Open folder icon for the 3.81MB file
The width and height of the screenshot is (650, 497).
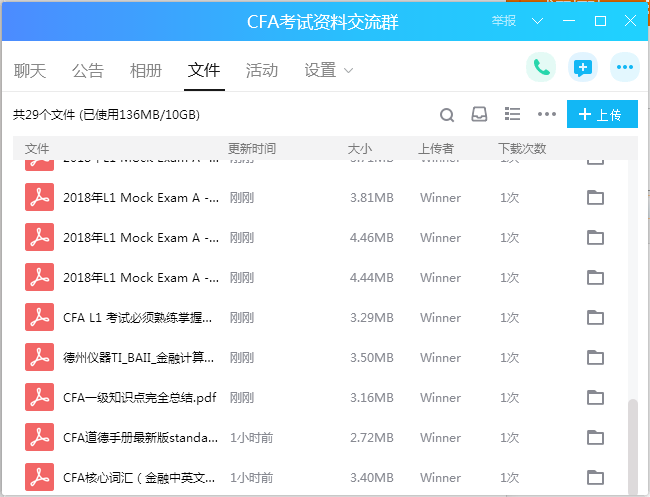[595, 197]
